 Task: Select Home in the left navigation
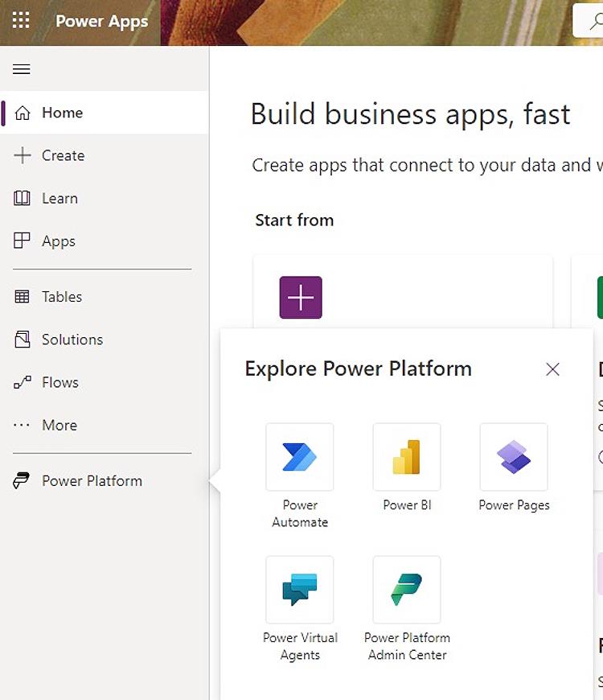[x=62, y=113]
